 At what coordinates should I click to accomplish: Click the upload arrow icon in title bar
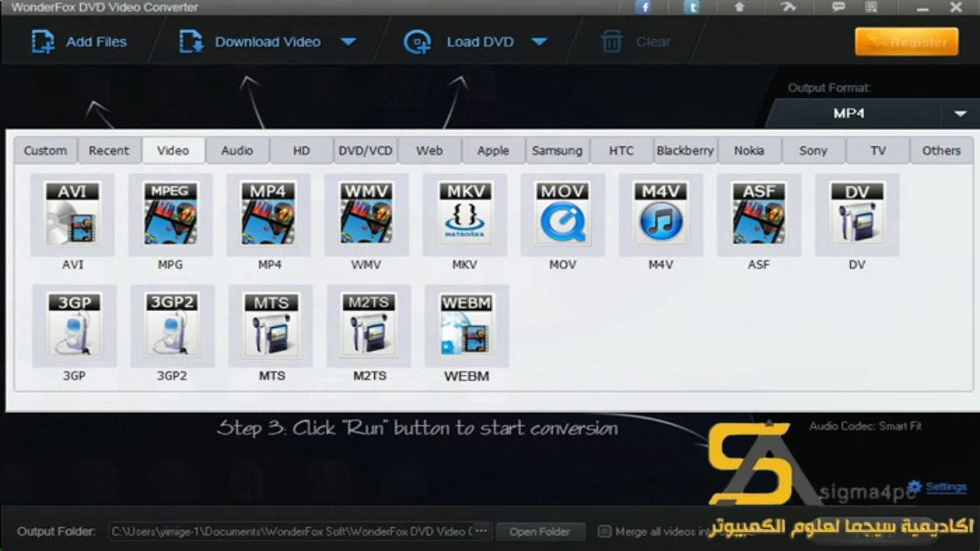coord(740,7)
